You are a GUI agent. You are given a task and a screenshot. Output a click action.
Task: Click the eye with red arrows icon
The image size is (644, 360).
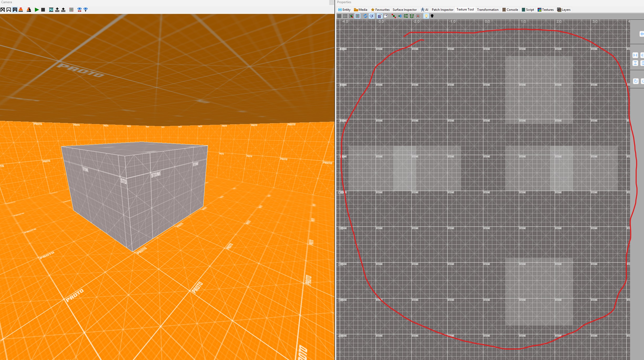pos(79,10)
